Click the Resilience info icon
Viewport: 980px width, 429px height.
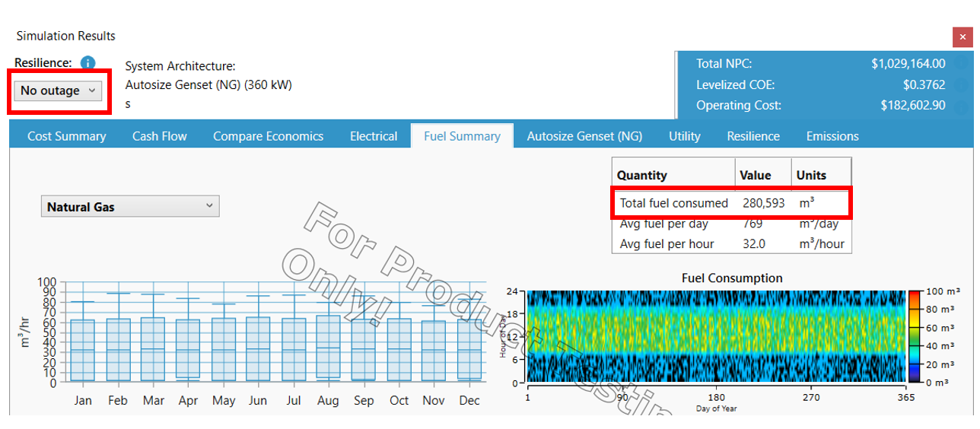(88, 63)
